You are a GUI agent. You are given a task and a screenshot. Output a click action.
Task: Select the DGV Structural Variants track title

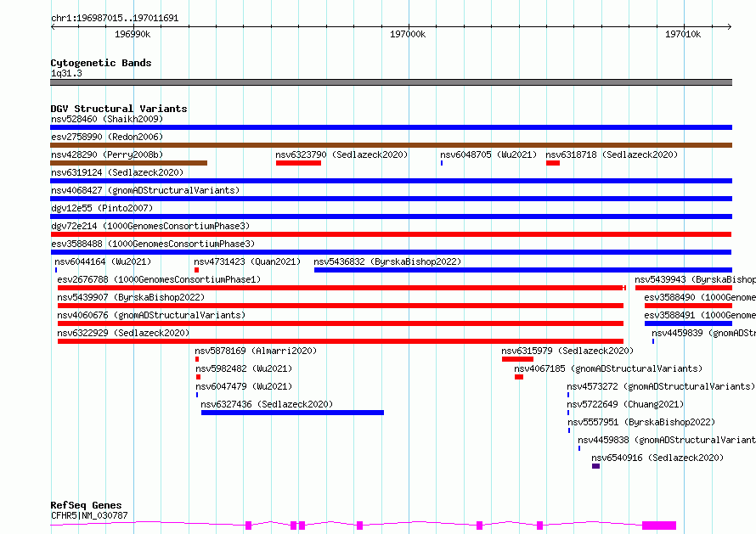[119, 109]
